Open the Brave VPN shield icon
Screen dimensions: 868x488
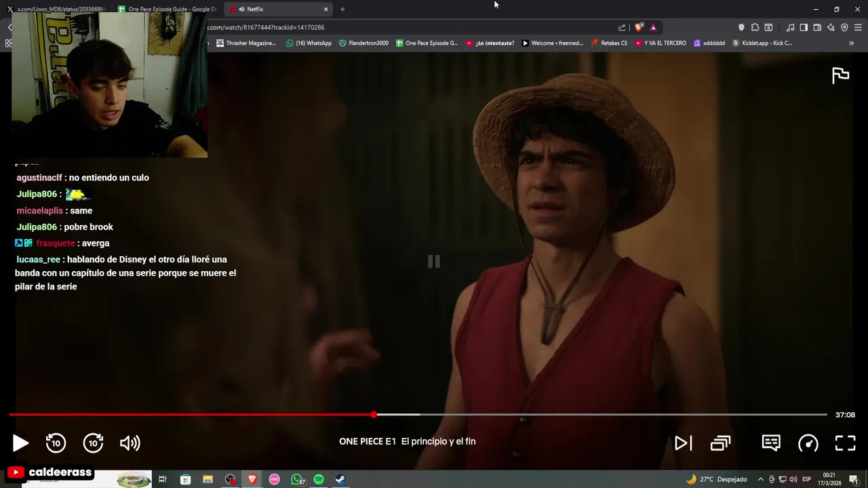point(844,27)
